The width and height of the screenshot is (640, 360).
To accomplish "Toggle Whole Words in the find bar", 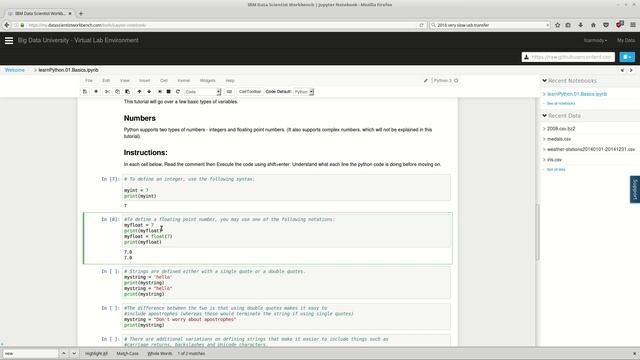I will click(160, 353).
